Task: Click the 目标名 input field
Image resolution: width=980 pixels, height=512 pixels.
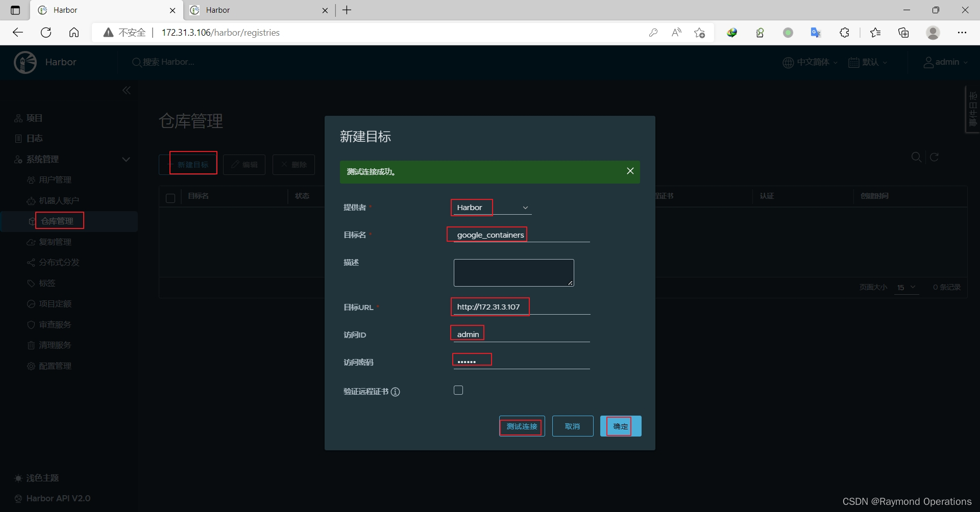Action: 522,235
